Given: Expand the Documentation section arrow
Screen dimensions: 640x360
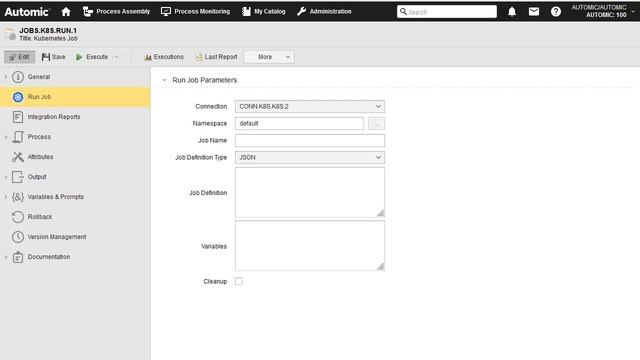Looking at the screenshot, I should [x=6, y=257].
